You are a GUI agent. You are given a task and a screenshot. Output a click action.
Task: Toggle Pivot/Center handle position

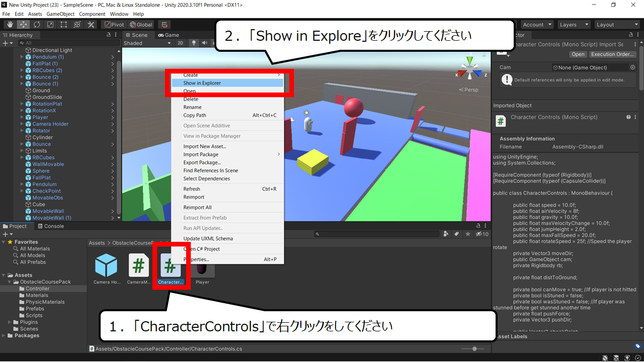114,24
